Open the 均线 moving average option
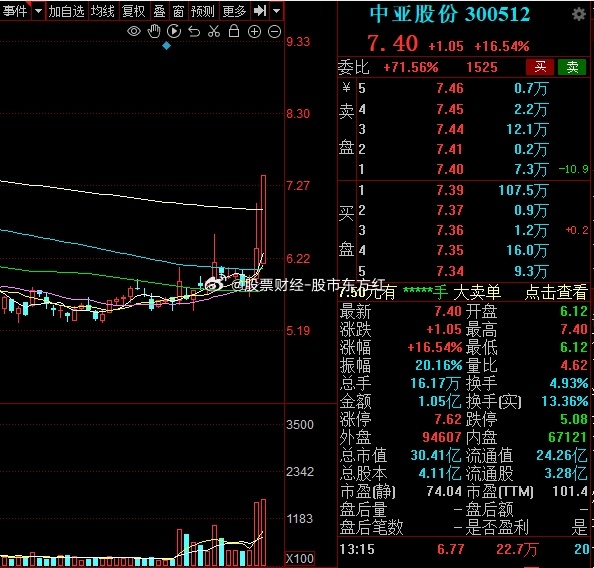 (103, 11)
